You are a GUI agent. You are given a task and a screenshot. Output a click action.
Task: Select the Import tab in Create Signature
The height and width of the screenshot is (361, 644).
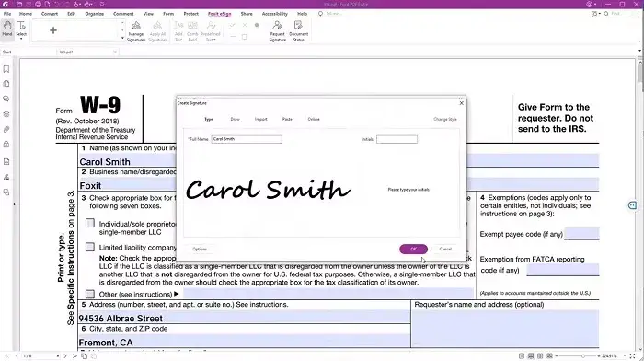260,119
